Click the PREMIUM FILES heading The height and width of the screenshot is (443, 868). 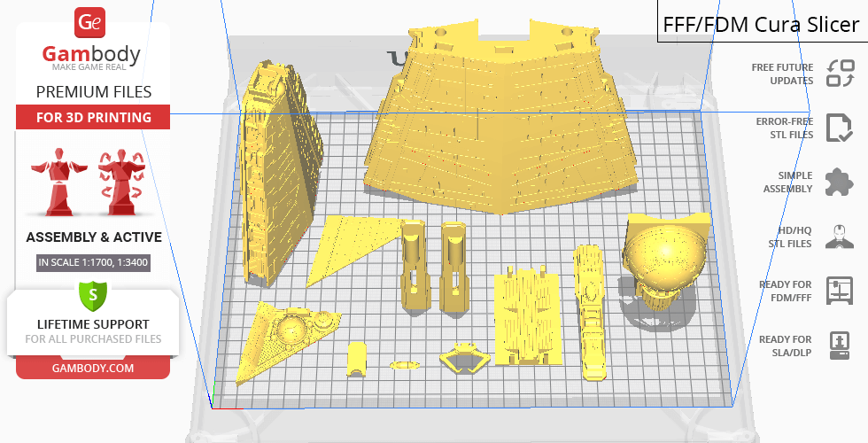(x=94, y=92)
